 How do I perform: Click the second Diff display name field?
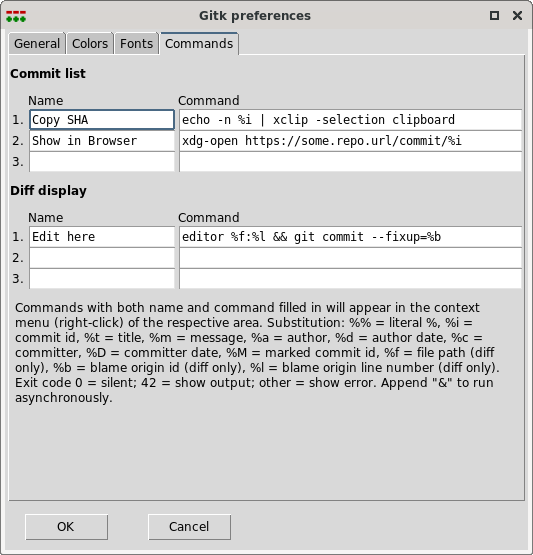(102, 258)
